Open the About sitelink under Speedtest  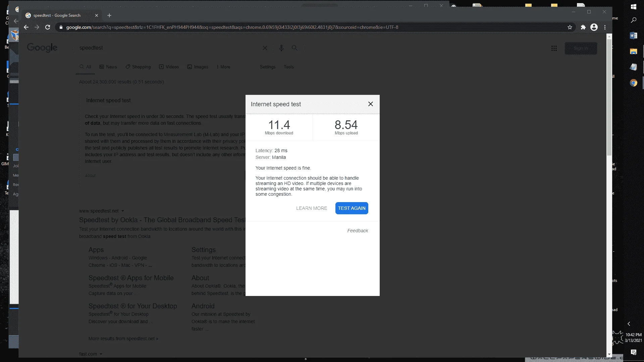[200, 278]
